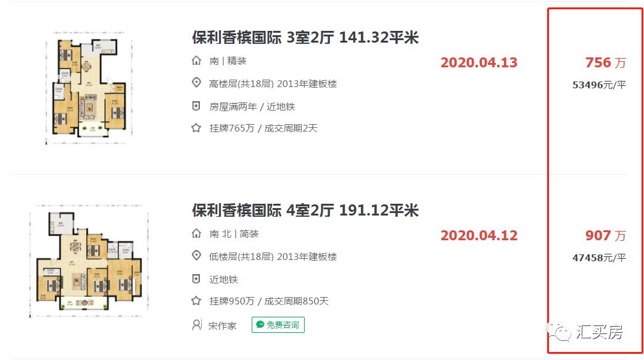This screenshot has height=360, width=644.
Task: Click the price 756 万
Action: pyautogui.click(x=604, y=62)
